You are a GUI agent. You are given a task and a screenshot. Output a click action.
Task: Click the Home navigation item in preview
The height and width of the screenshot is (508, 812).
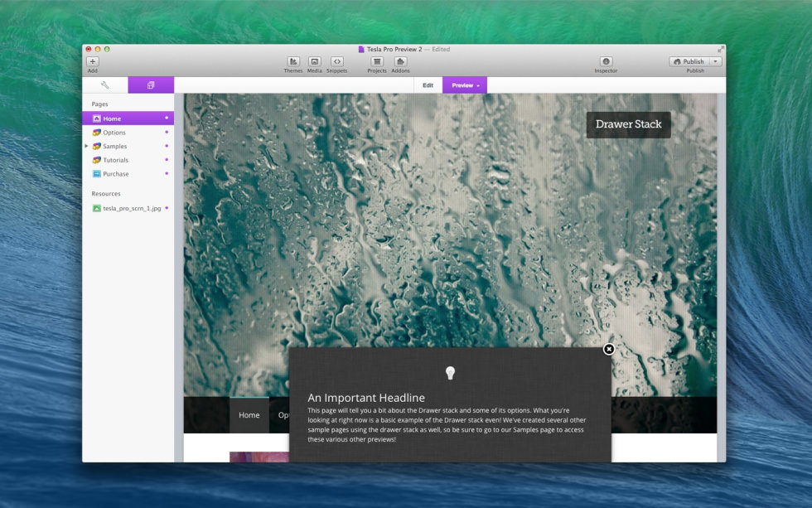coord(249,415)
